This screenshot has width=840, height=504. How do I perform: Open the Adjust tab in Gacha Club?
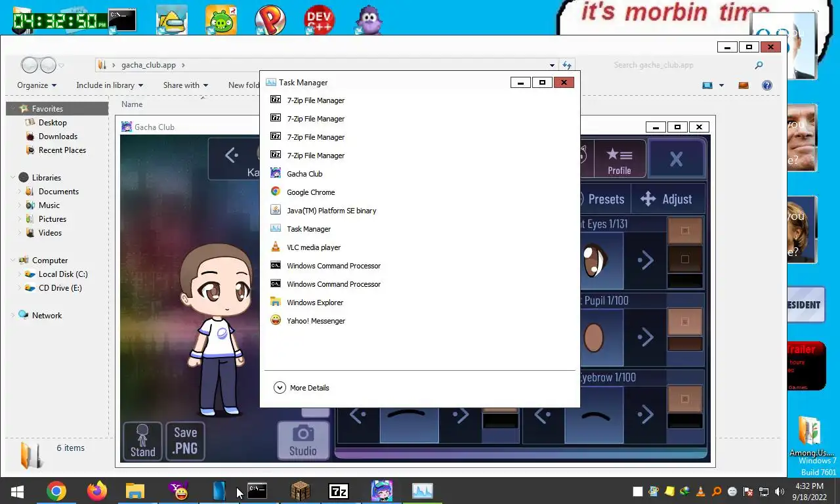667,199
